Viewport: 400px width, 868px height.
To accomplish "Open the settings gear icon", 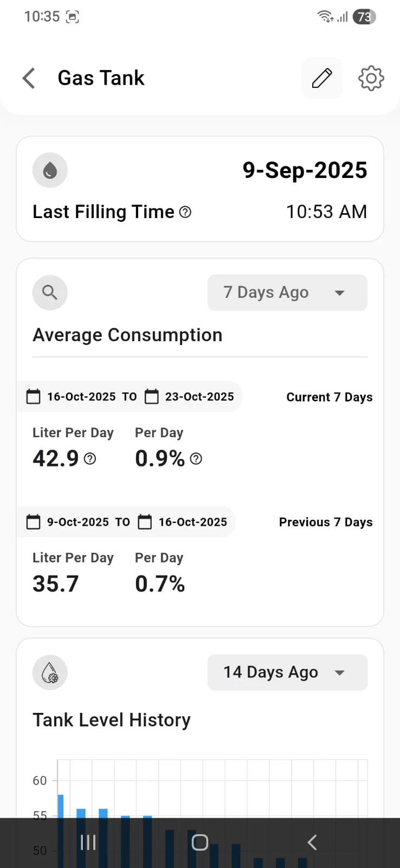I will click(x=371, y=78).
